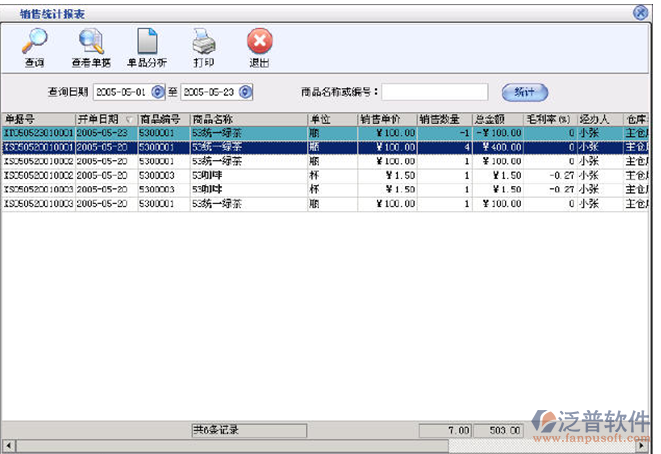
Task: Click the horizontal scrollbar left arrow
Action: coord(8,445)
